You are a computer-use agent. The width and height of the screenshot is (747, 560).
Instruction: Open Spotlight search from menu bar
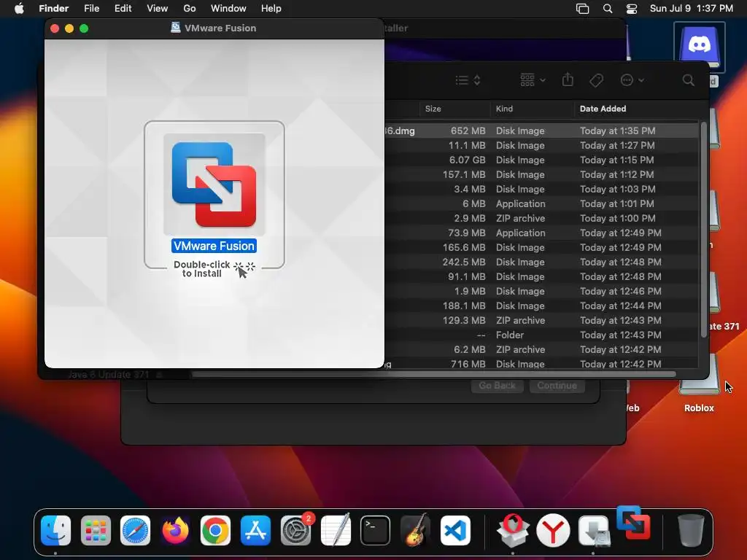pyautogui.click(x=608, y=9)
